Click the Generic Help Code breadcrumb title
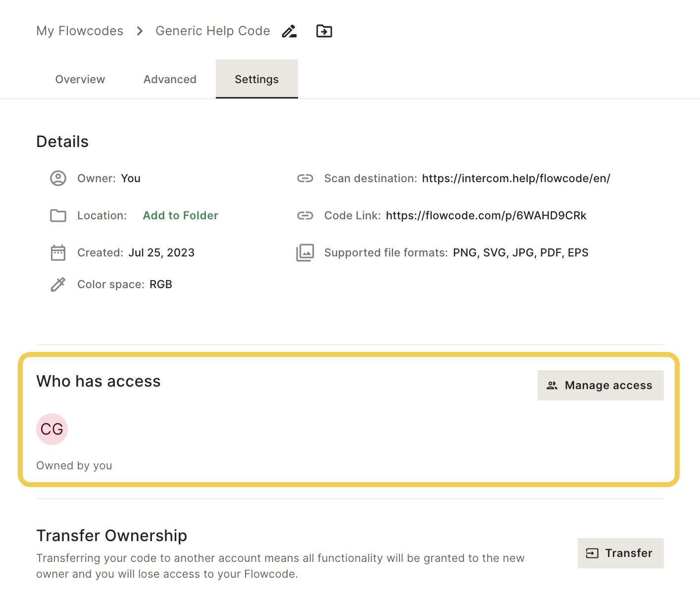 [x=213, y=31]
